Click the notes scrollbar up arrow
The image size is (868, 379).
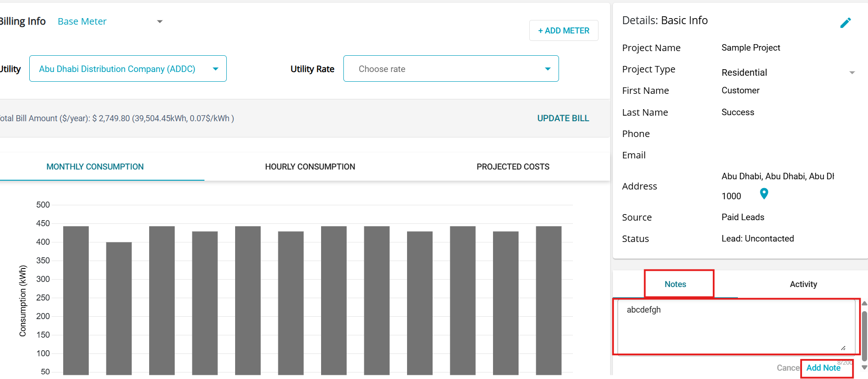[x=864, y=303]
